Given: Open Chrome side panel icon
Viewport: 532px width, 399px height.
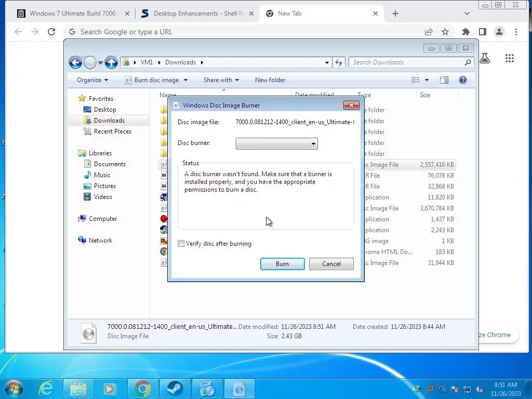Looking at the screenshot, I should pos(483,32).
